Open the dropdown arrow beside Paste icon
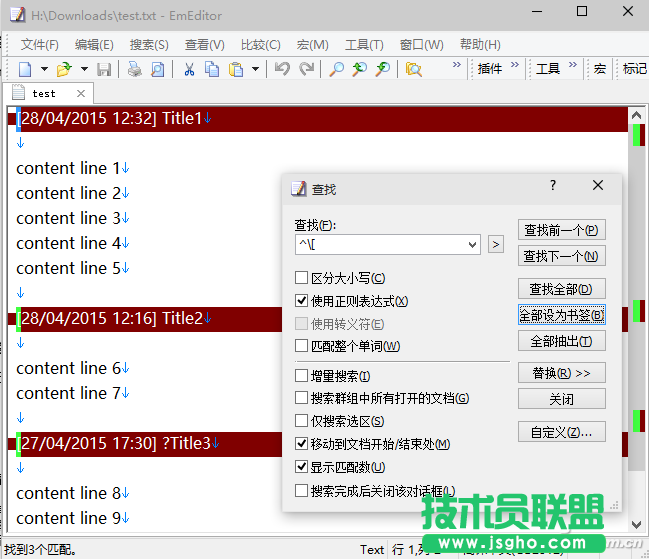Image resolution: width=649 pixels, height=559 pixels. [x=255, y=69]
